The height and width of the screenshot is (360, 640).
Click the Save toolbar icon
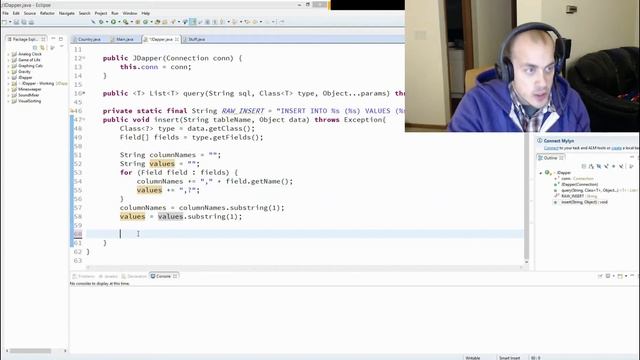pos(16,22)
